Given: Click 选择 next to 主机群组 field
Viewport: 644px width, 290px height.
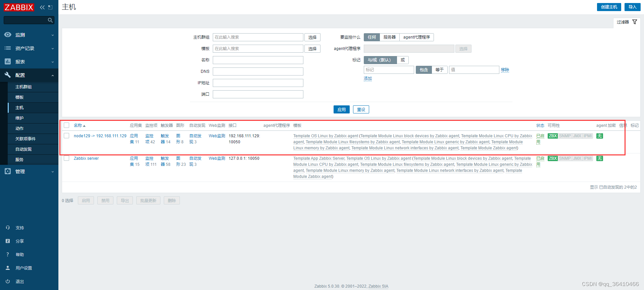Looking at the screenshot, I should tap(312, 37).
